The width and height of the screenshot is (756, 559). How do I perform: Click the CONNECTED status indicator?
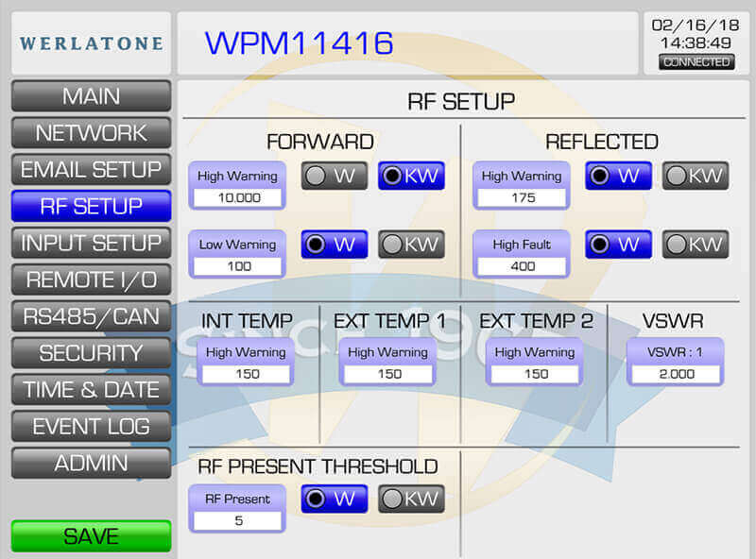(696, 62)
